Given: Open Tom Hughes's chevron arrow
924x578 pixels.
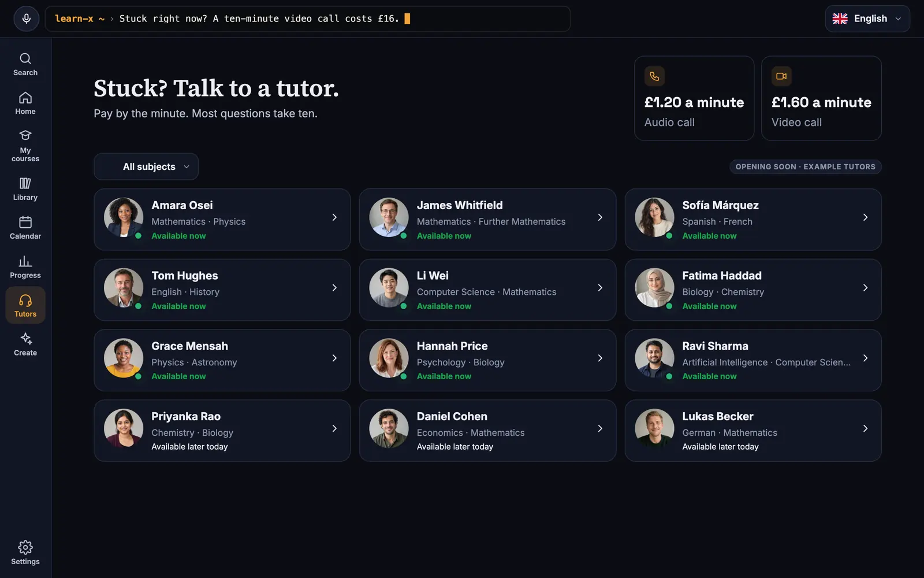Looking at the screenshot, I should coord(334,288).
